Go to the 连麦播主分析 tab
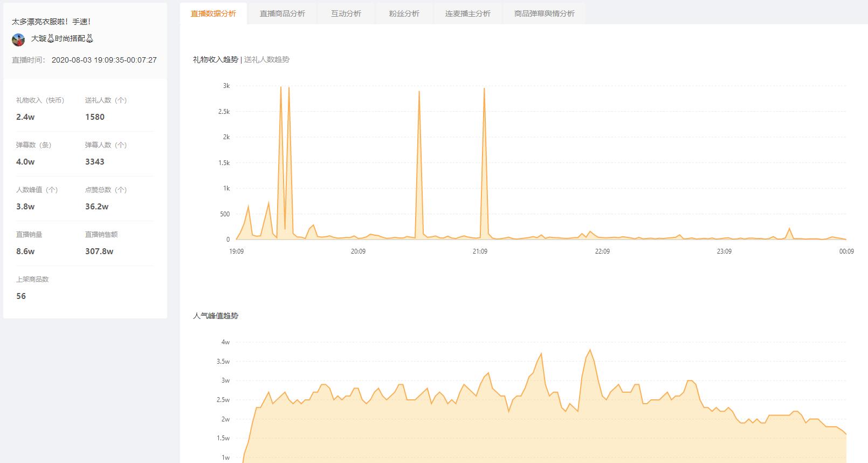This screenshot has height=463, width=868. coord(468,13)
